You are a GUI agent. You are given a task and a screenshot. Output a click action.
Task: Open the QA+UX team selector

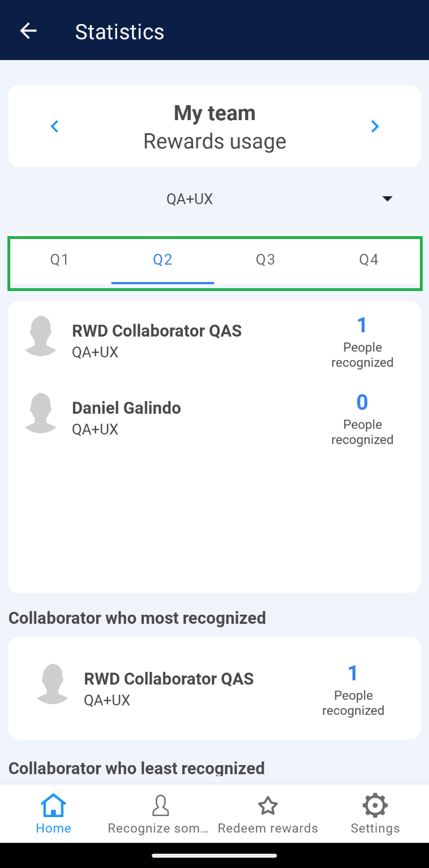190,199
